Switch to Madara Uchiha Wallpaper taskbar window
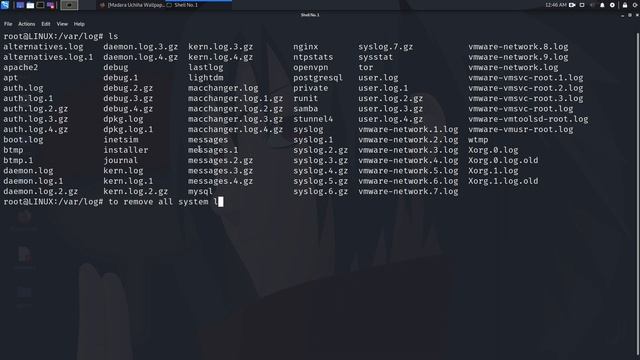Image resolution: width=640 pixels, height=360 pixels. click(132, 5)
